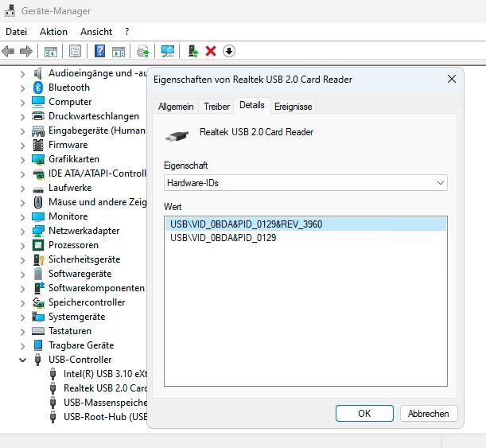Select USB-Massenspeicher tree item

pos(105,403)
